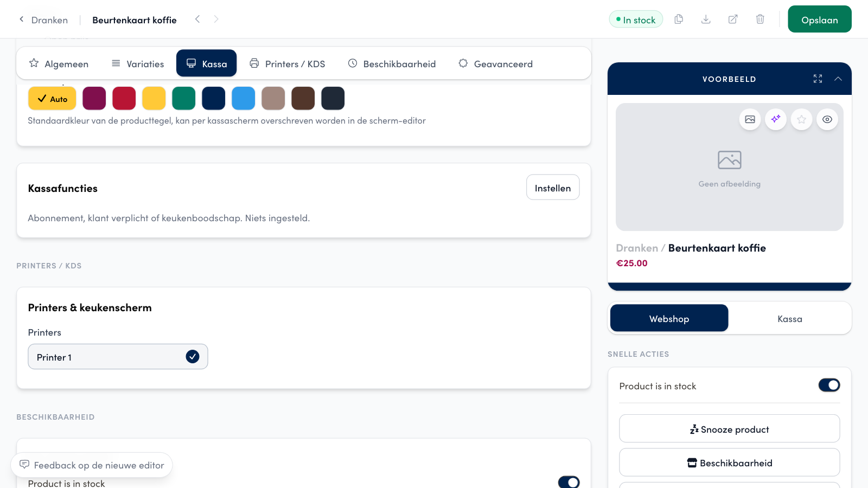Select the yellow tile color swatch
868x488 pixels.
tap(154, 99)
